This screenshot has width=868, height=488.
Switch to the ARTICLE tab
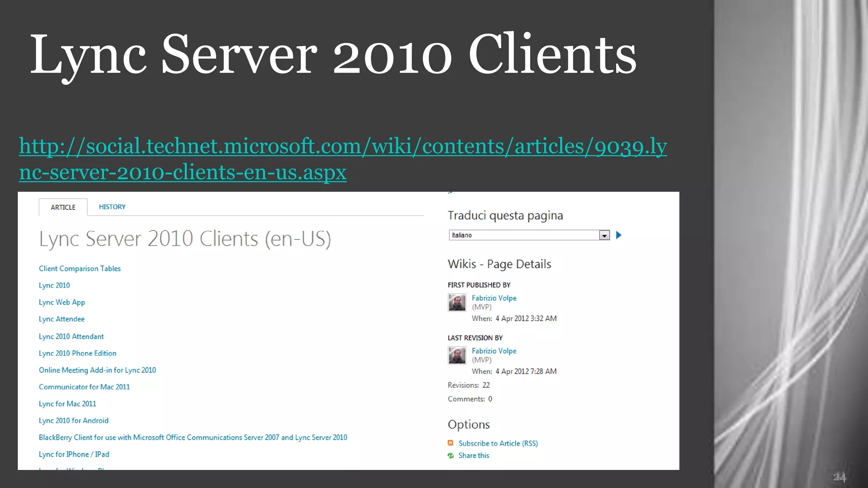[63, 207]
